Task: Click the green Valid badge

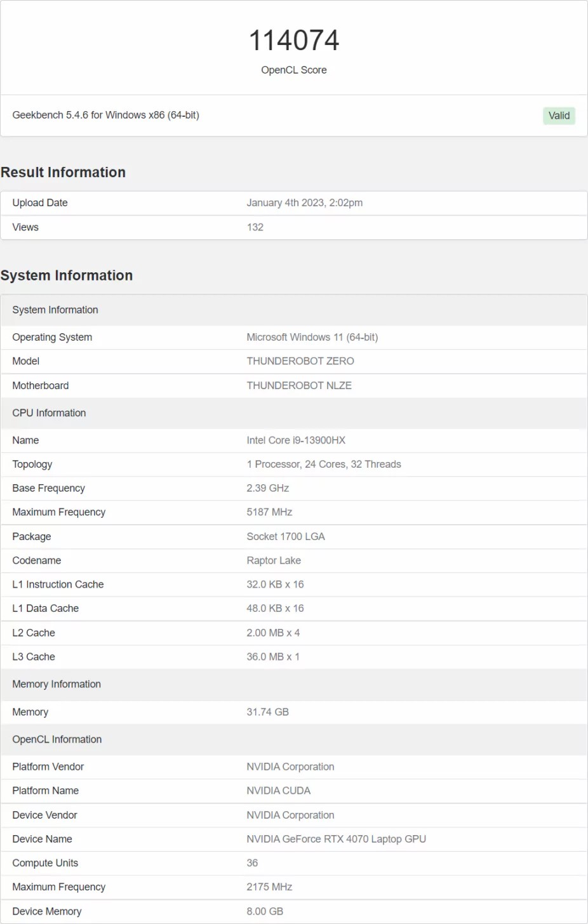Action: pos(559,115)
